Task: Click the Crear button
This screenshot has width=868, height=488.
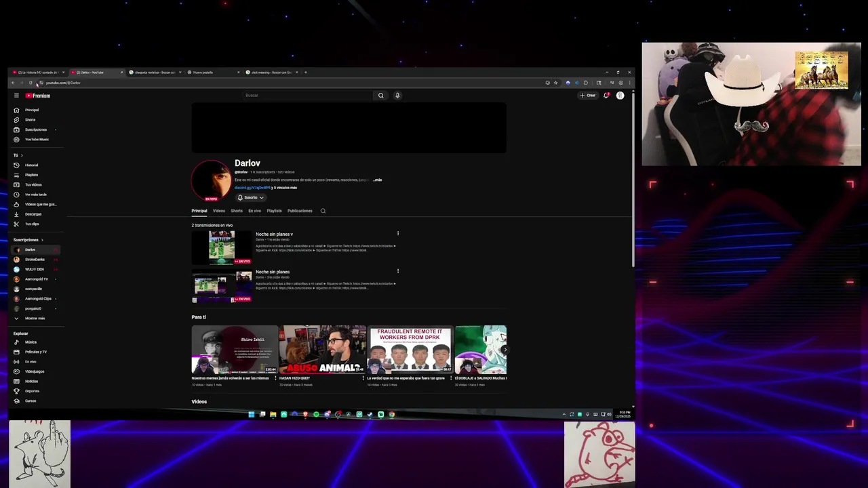Action: 587,96
